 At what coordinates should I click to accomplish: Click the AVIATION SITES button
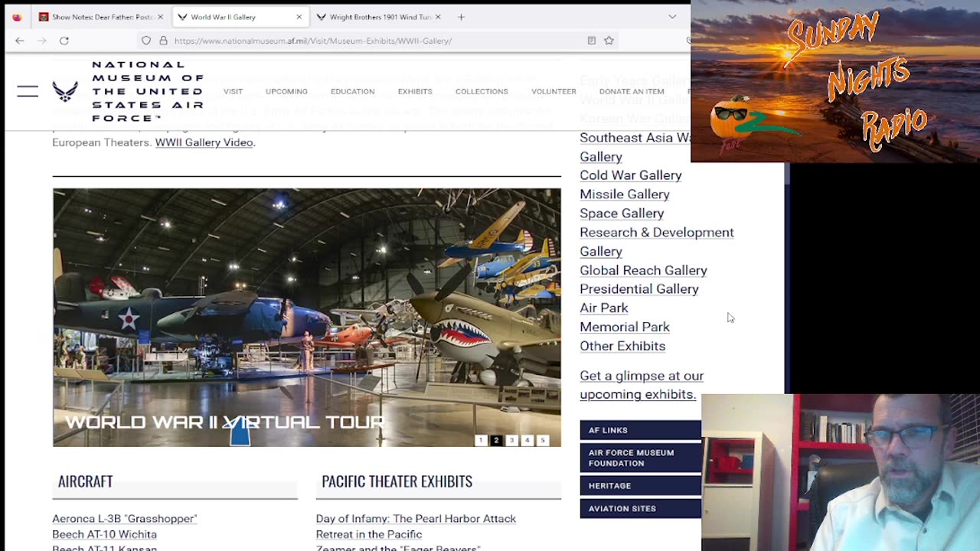tap(640, 508)
